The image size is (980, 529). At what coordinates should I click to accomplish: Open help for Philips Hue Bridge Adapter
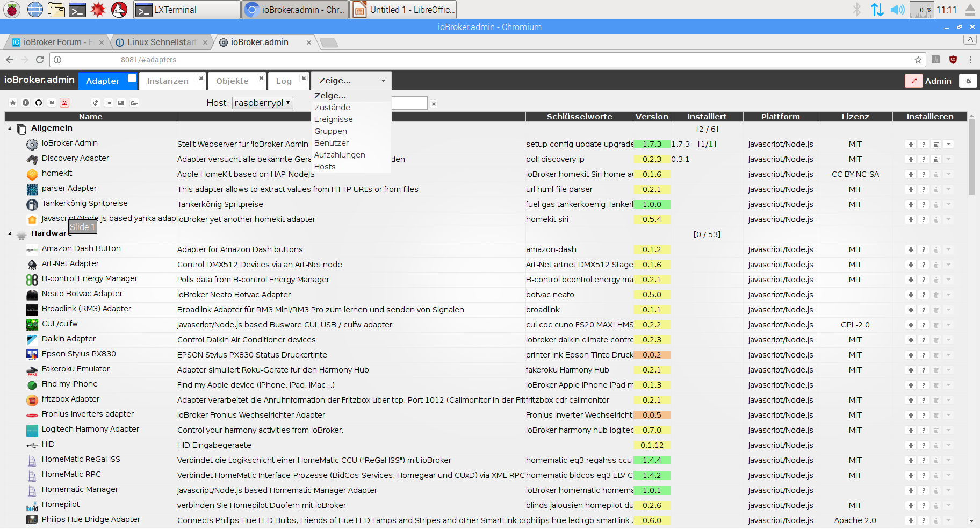924,520
